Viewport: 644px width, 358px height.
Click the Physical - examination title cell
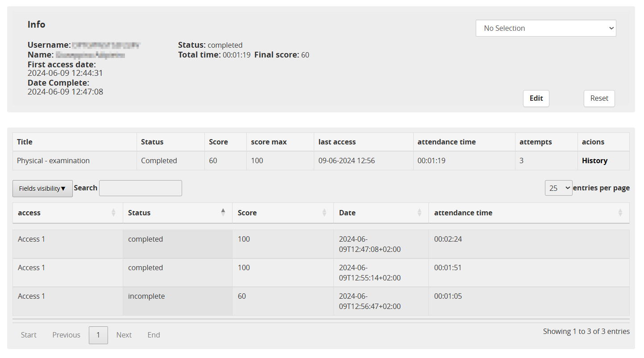pyautogui.click(x=53, y=161)
